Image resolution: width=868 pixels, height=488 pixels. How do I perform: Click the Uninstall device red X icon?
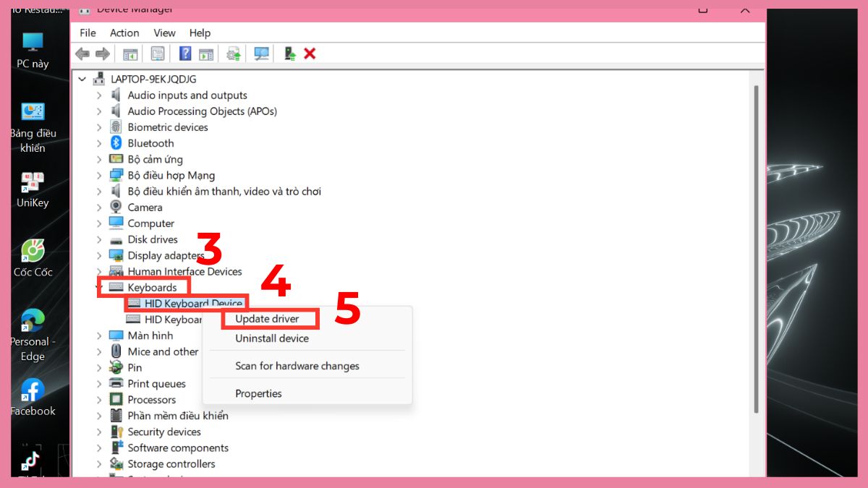(309, 53)
